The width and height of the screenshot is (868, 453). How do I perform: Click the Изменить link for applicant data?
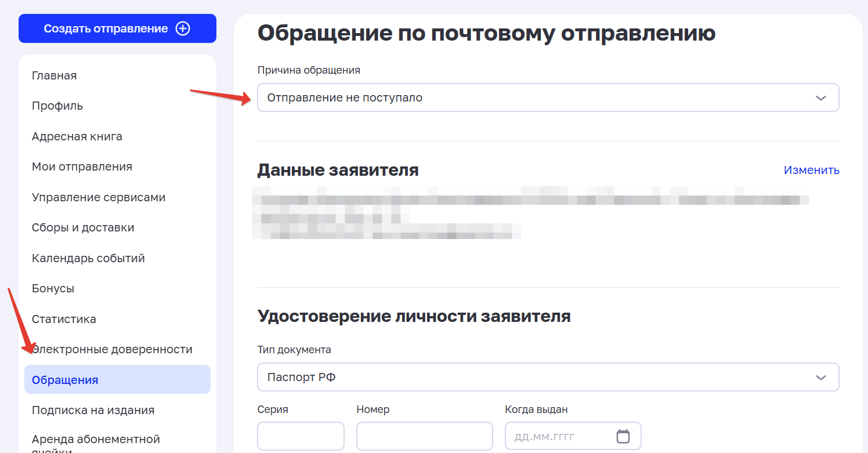click(x=811, y=170)
